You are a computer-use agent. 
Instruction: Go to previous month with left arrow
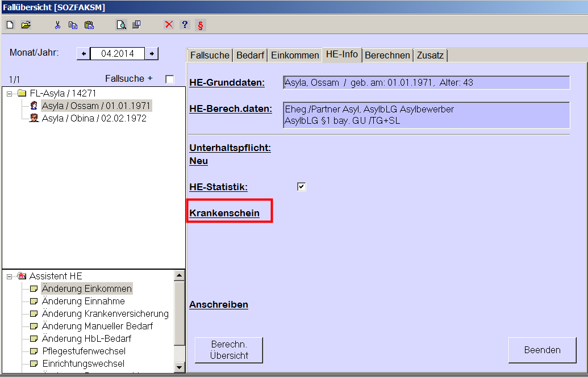[84, 53]
